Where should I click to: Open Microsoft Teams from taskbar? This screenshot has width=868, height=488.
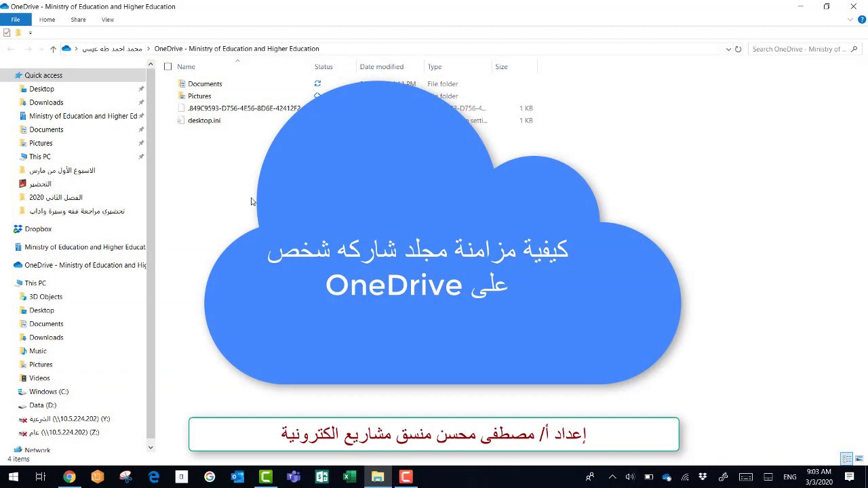click(x=294, y=477)
